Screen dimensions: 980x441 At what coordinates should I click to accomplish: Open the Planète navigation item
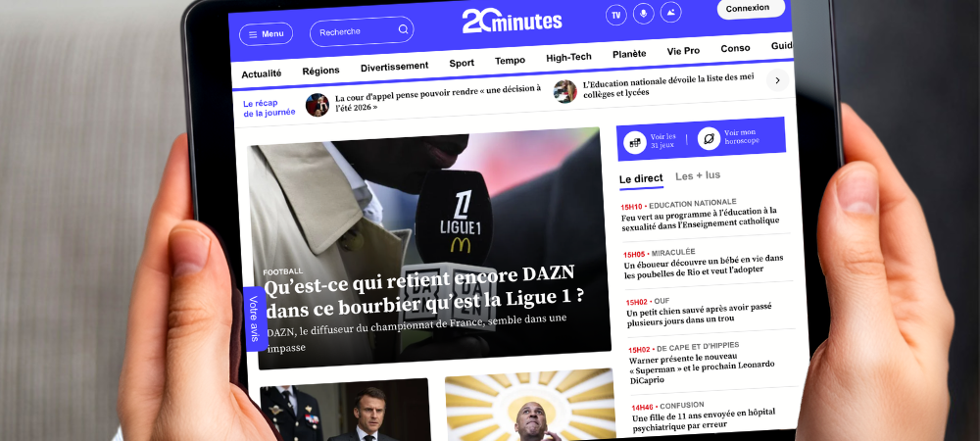coord(629,54)
